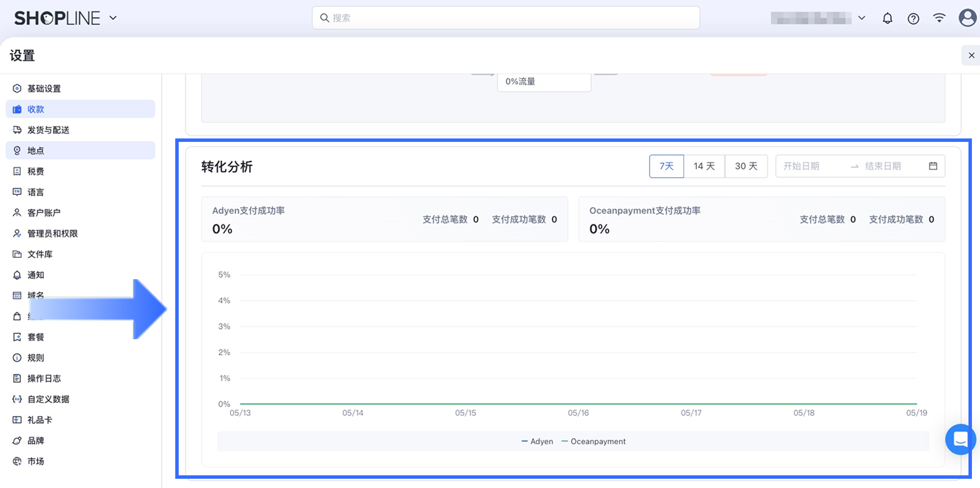Image resolution: width=980 pixels, height=488 pixels.
Task: Open 规则 settings
Action: point(80,358)
